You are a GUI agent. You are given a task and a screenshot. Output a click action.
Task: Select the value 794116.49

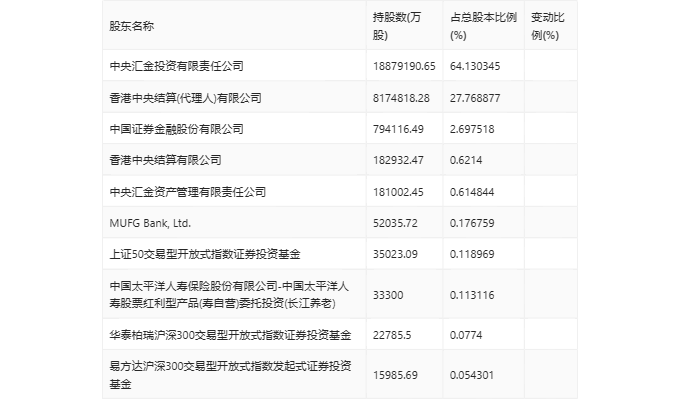[398, 129]
